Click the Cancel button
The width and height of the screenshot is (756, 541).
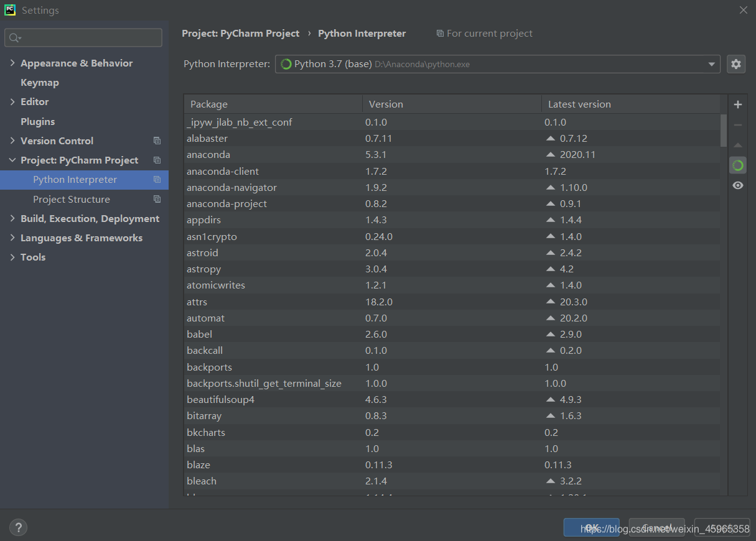[x=656, y=527]
